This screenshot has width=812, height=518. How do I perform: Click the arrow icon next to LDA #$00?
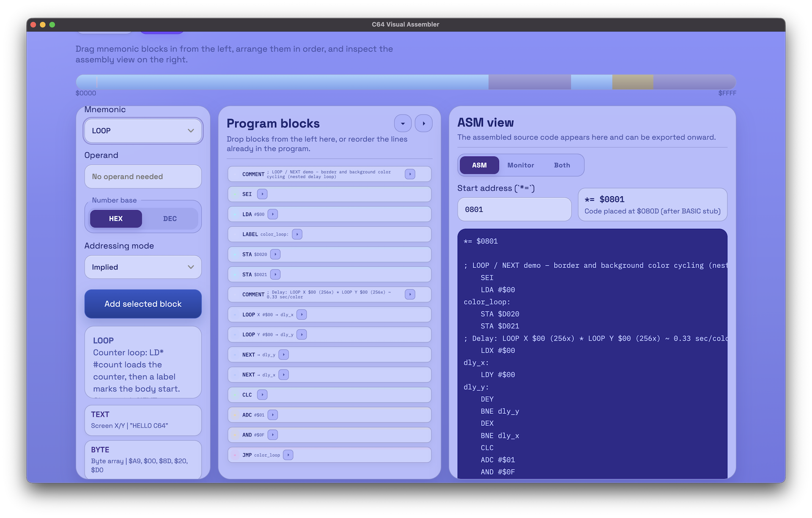[273, 214]
